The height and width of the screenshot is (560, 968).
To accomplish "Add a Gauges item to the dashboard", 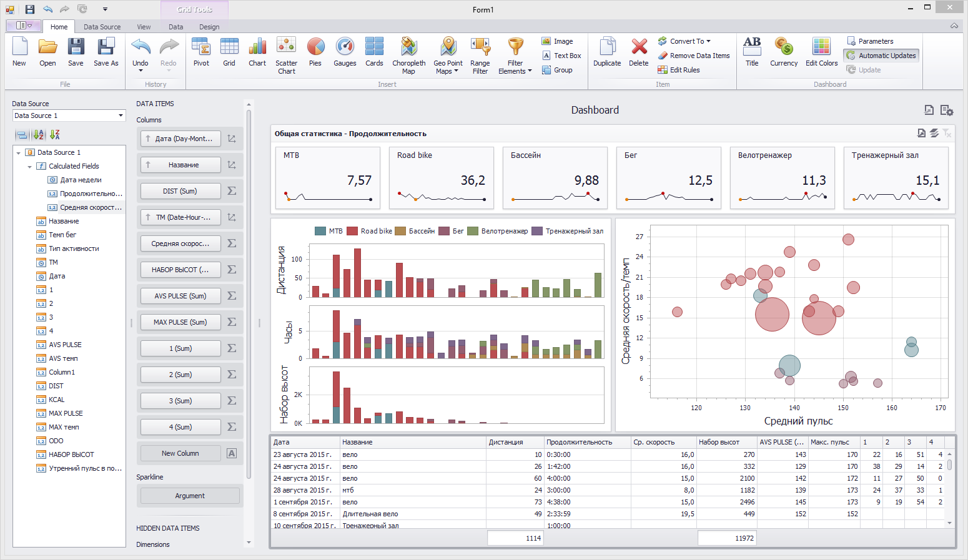I will (x=345, y=53).
